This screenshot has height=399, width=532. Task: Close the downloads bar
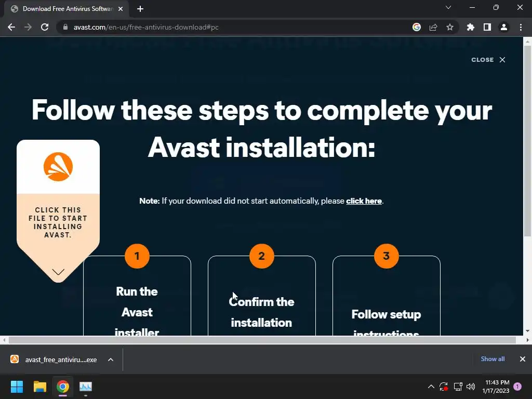[x=523, y=359]
